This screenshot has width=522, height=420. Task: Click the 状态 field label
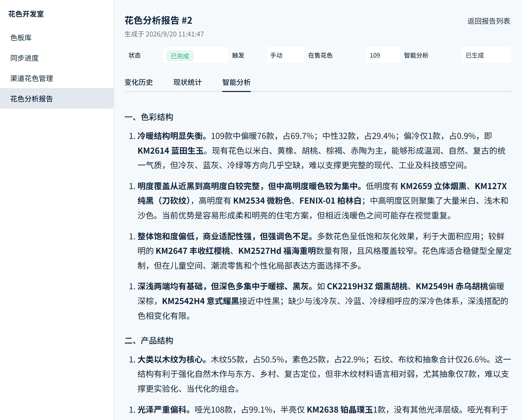[135, 55]
